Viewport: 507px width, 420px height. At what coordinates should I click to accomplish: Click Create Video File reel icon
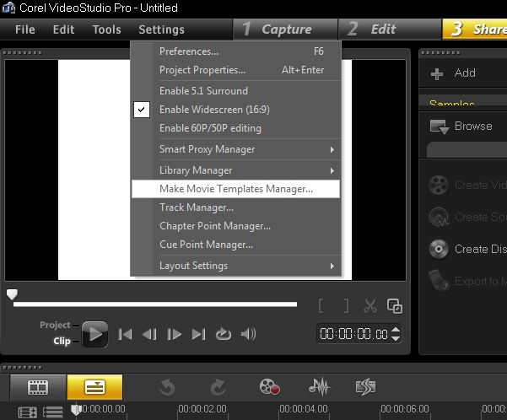point(439,185)
